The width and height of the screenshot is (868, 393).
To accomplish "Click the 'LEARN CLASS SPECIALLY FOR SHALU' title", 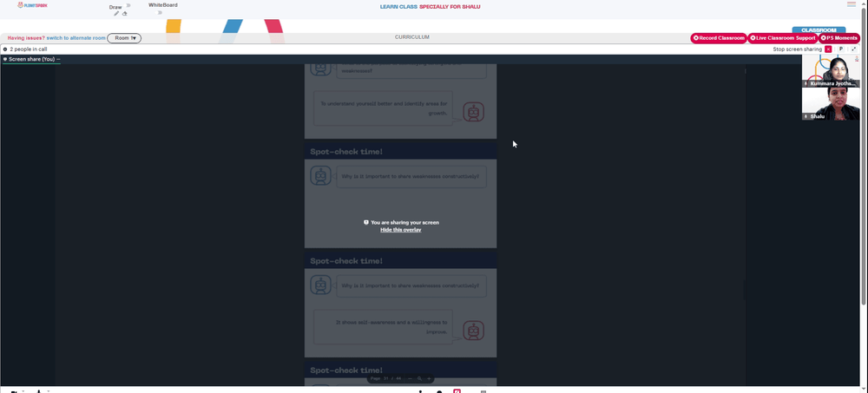I will (x=431, y=7).
